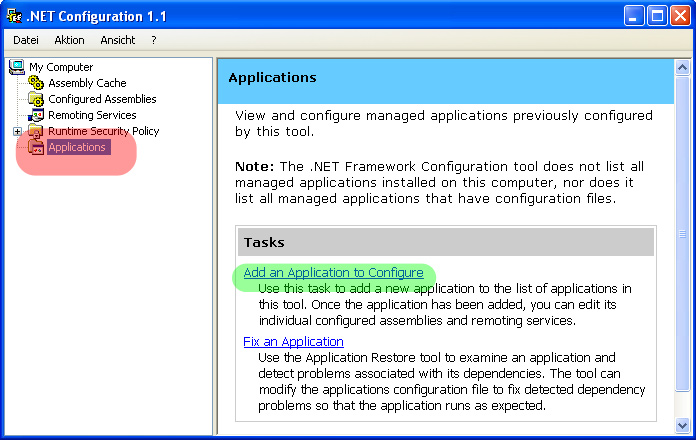This screenshot has height=440, width=696.
Task: Click scrollbar up arrow in right pane
Action: click(x=682, y=67)
